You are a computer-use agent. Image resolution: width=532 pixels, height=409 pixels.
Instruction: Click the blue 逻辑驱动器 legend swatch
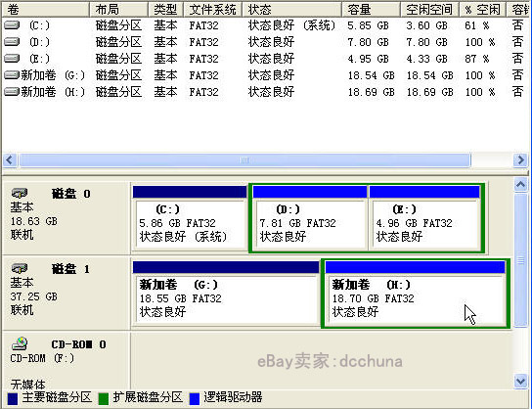(x=194, y=399)
